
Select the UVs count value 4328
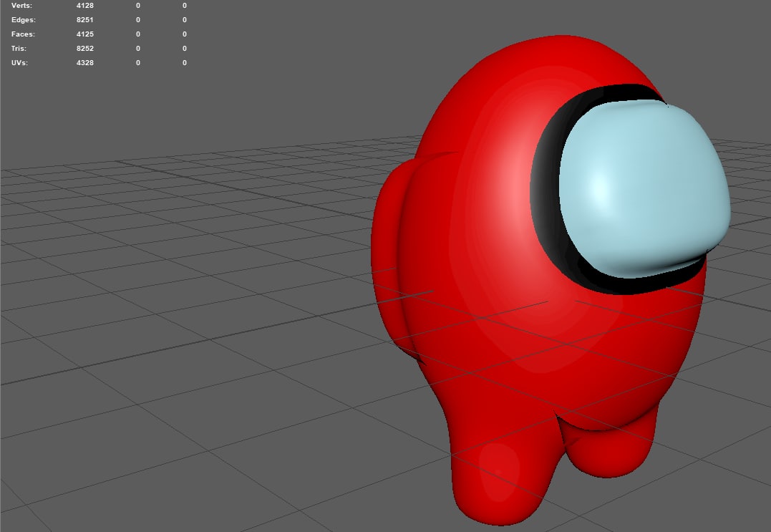coord(85,62)
